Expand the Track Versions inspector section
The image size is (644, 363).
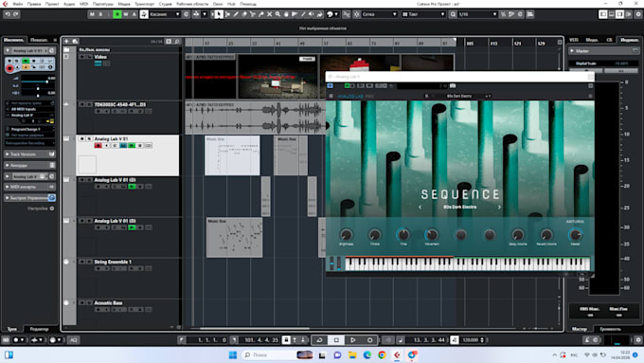coord(29,154)
